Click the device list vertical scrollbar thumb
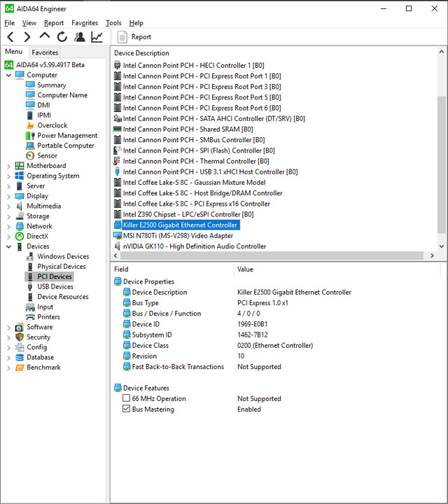The height and width of the screenshot is (504, 448). click(x=441, y=164)
